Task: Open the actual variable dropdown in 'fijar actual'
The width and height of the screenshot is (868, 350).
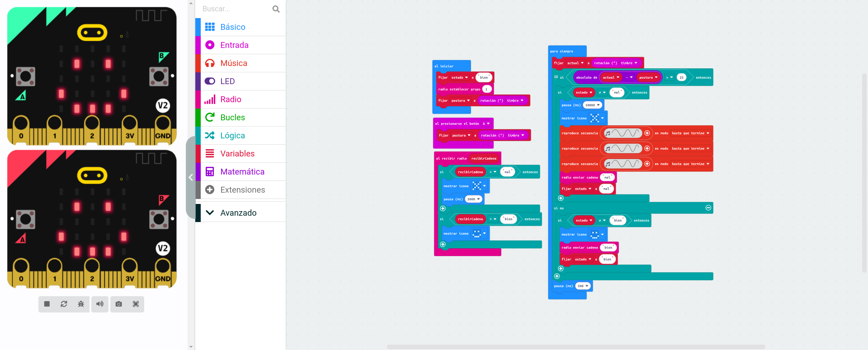Action: click(x=575, y=63)
